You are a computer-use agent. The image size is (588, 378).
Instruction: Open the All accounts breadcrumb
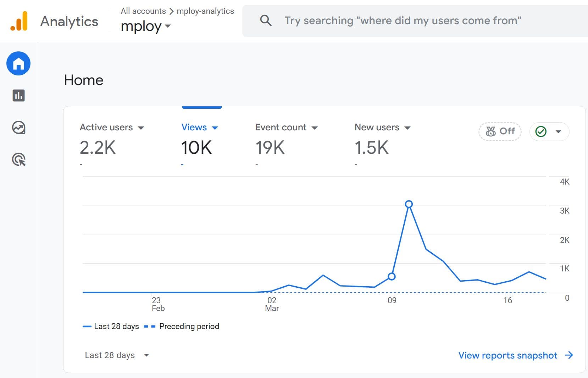143,11
